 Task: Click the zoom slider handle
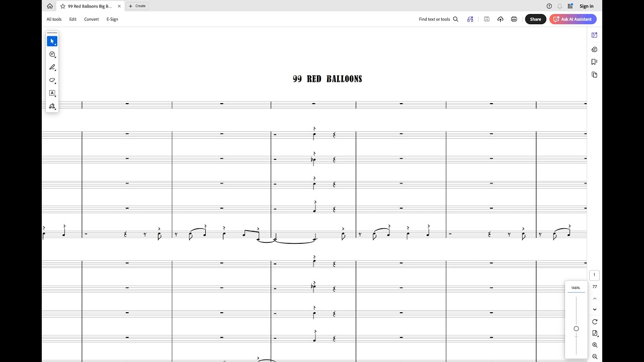point(576,329)
